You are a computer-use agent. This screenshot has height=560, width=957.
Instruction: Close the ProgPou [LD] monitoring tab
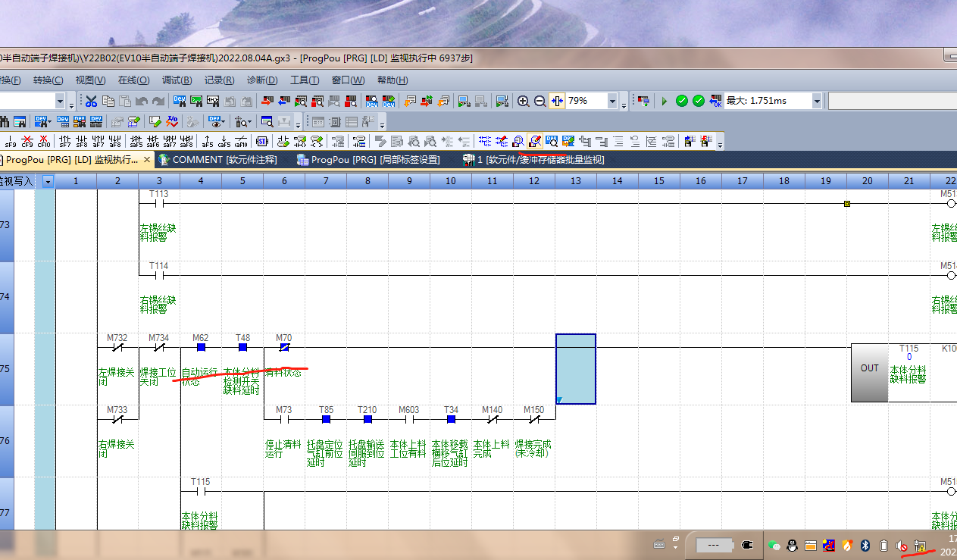147,160
